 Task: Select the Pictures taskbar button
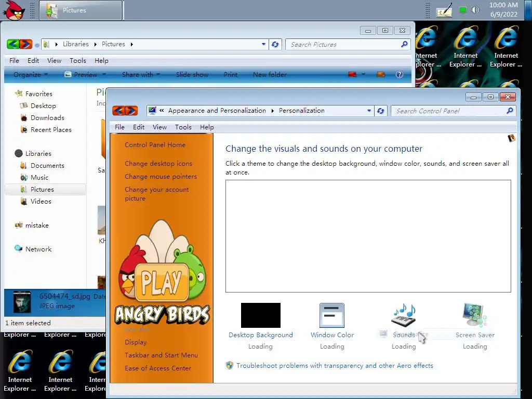pyautogui.click(x=81, y=10)
